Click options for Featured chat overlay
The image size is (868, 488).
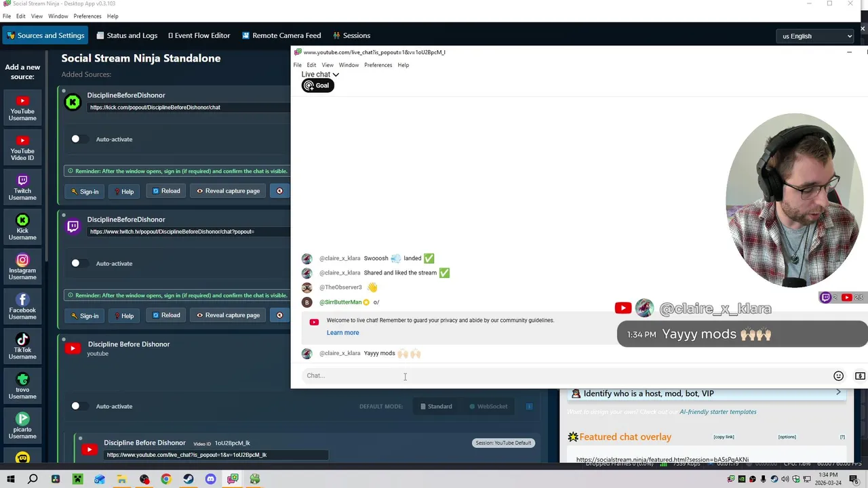pyautogui.click(x=787, y=437)
